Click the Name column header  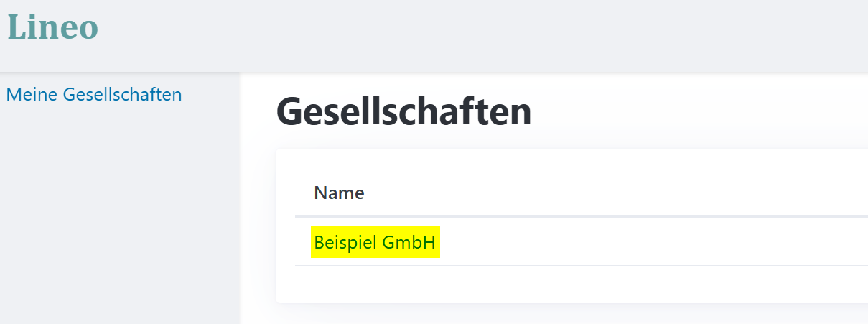coord(339,193)
